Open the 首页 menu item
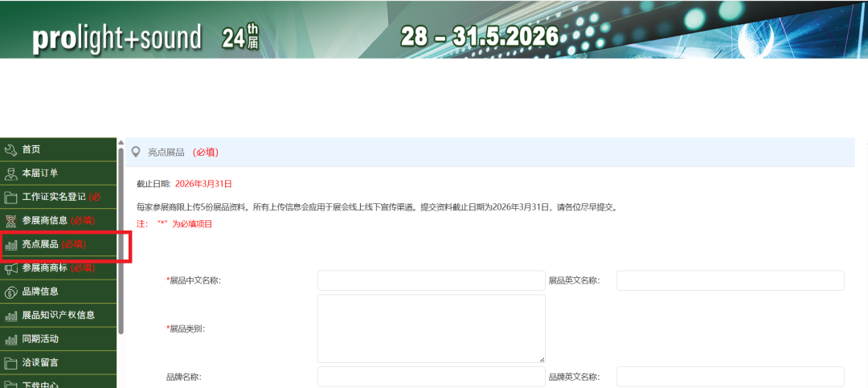Screen dimensions: 868x388 58,149
